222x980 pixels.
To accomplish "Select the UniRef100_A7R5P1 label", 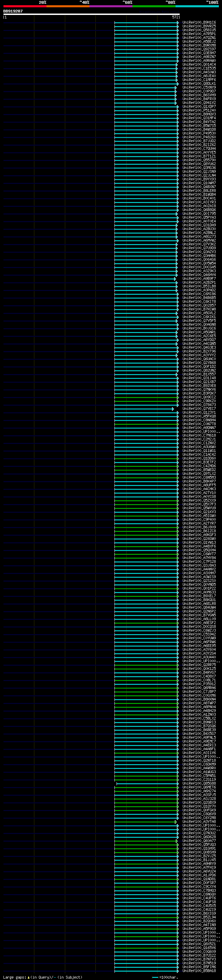I will pyautogui.click(x=199, y=34).
